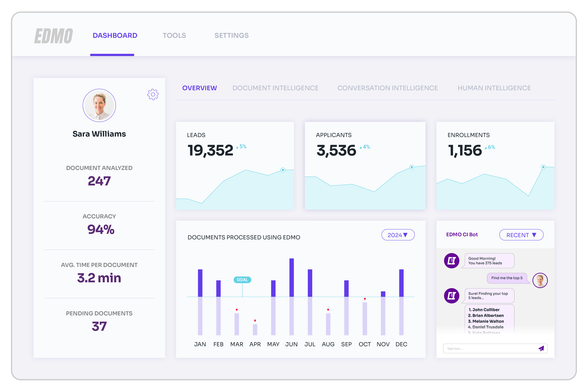
Task: Send a message using the paper plane icon
Action: point(541,348)
